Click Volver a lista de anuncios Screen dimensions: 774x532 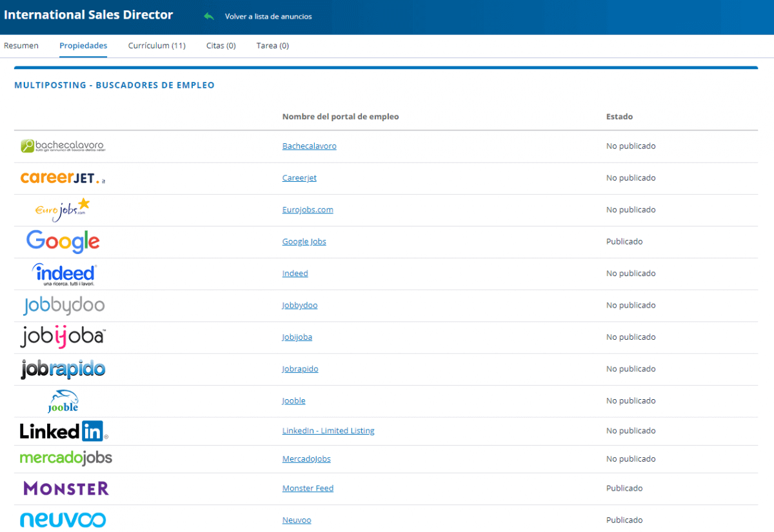[268, 17]
